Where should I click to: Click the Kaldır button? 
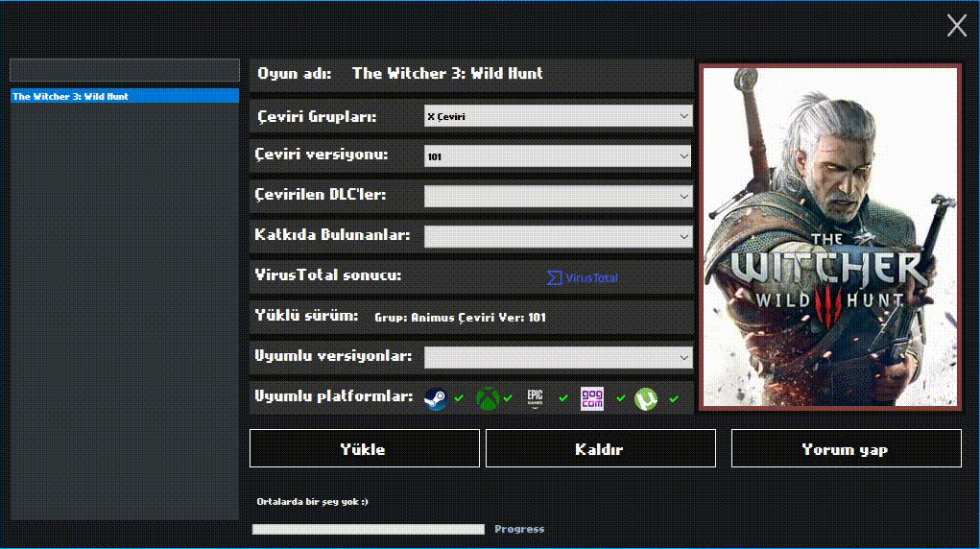coord(601,448)
